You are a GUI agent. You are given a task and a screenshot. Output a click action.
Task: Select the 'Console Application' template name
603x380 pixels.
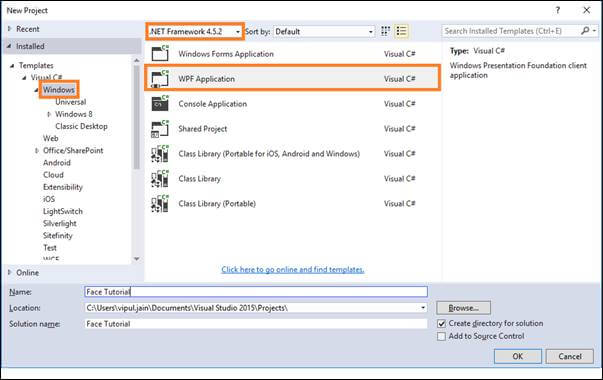212,104
